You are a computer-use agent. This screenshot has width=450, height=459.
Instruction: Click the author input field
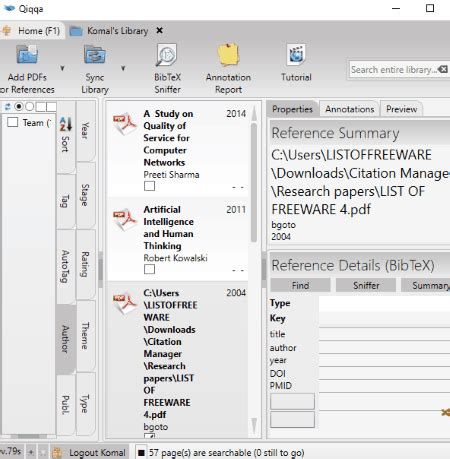point(384,347)
